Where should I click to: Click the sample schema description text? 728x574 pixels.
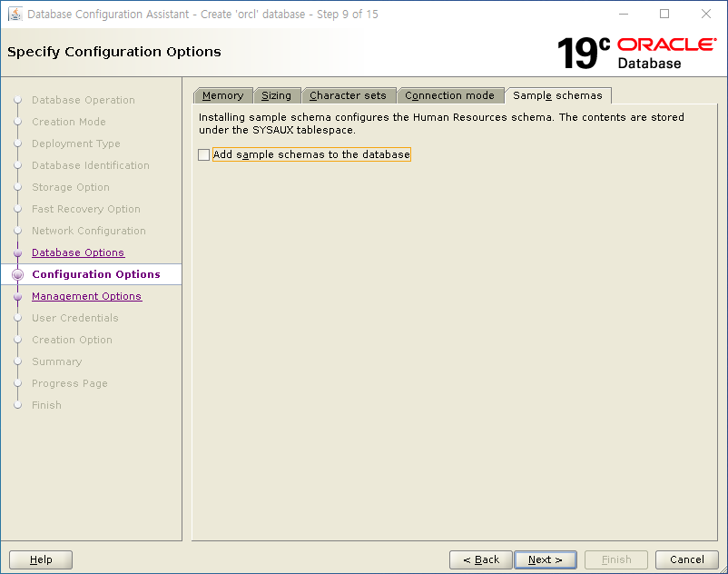click(x=441, y=124)
